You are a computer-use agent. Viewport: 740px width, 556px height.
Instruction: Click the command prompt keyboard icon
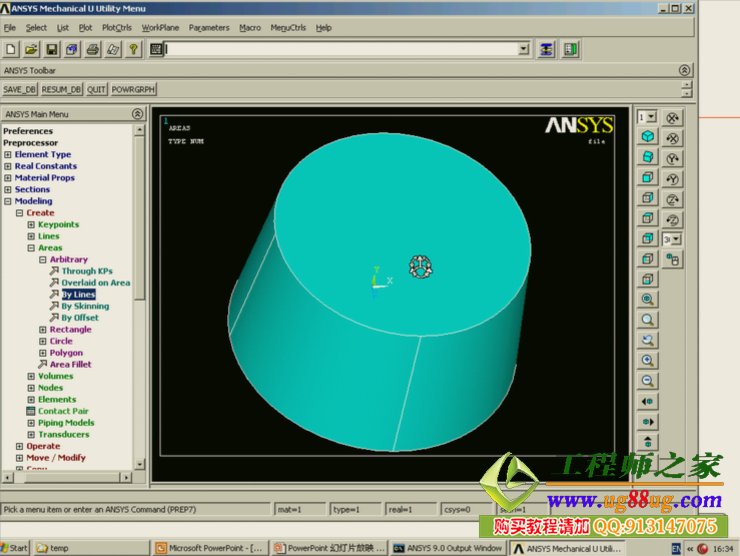pyautogui.click(x=156, y=49)
